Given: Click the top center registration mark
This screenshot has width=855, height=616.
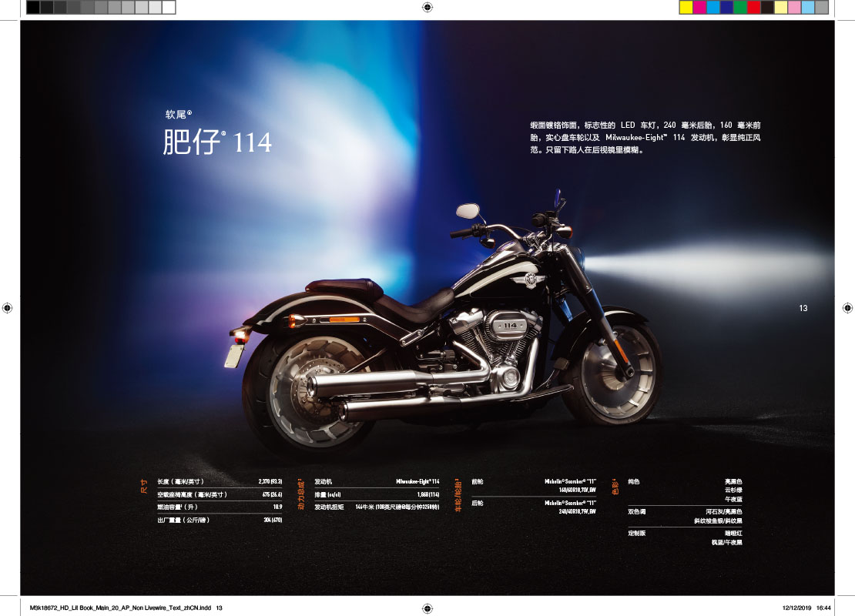Looking at the screenshot, I should (427, 7).
